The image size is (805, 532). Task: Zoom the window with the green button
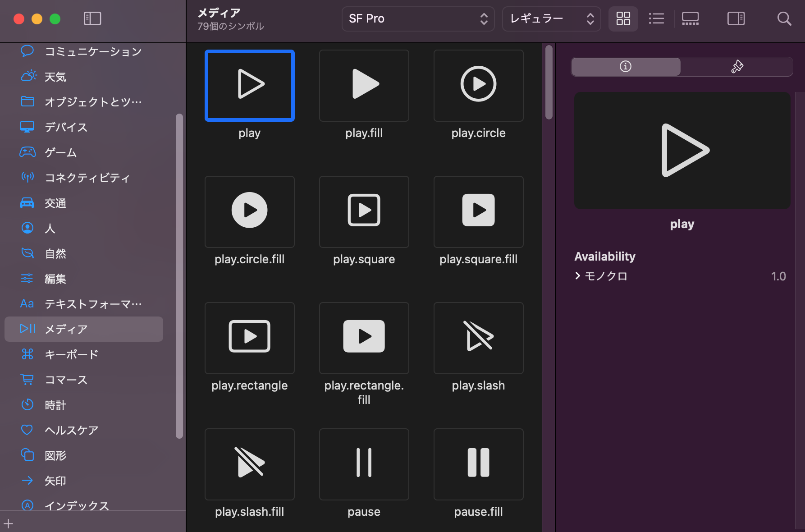coord(55,18)
